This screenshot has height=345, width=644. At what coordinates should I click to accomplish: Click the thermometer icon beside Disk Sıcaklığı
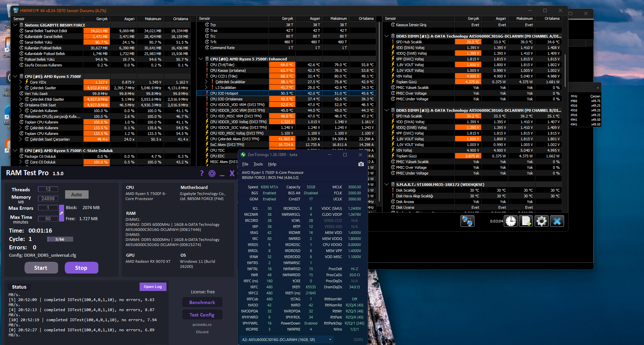(393, 190)
